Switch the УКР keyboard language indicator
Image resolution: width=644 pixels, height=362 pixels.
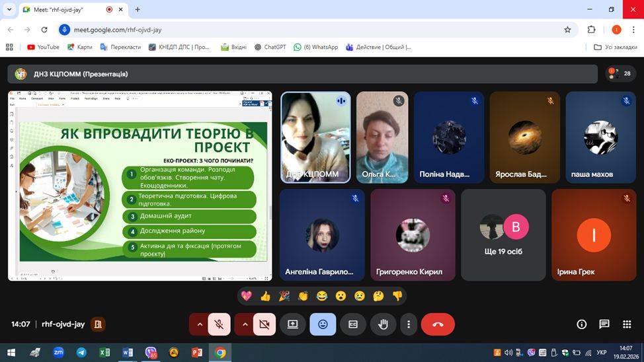602,353
